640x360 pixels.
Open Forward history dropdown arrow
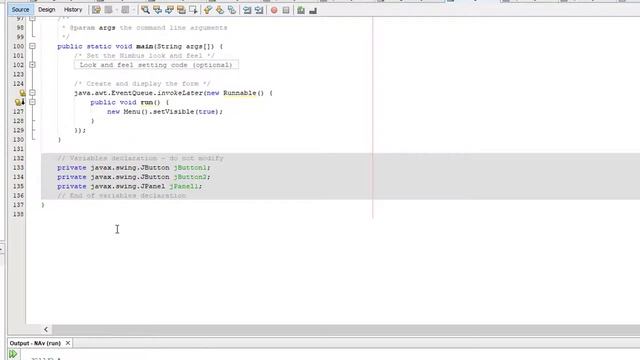(133, 10)
